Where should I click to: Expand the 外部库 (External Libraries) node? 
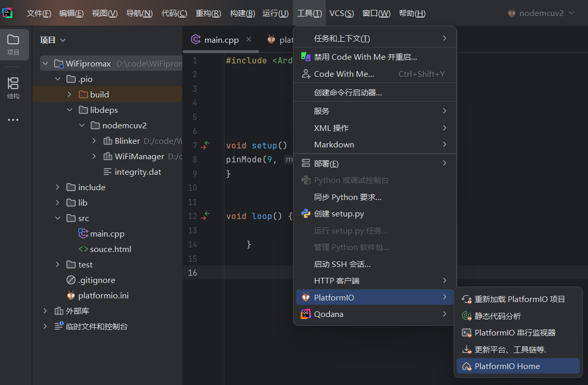pyautogui.click(x=44, y=310)
